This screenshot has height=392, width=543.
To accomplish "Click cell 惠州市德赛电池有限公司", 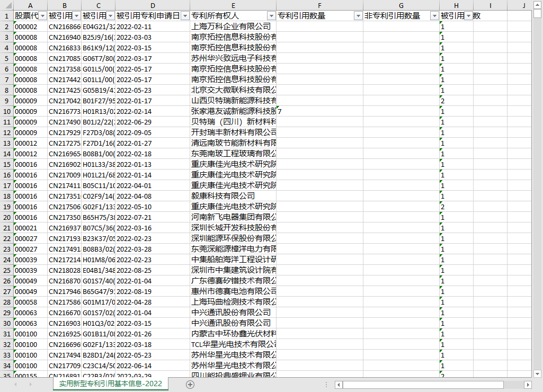I will pos(233,291).
